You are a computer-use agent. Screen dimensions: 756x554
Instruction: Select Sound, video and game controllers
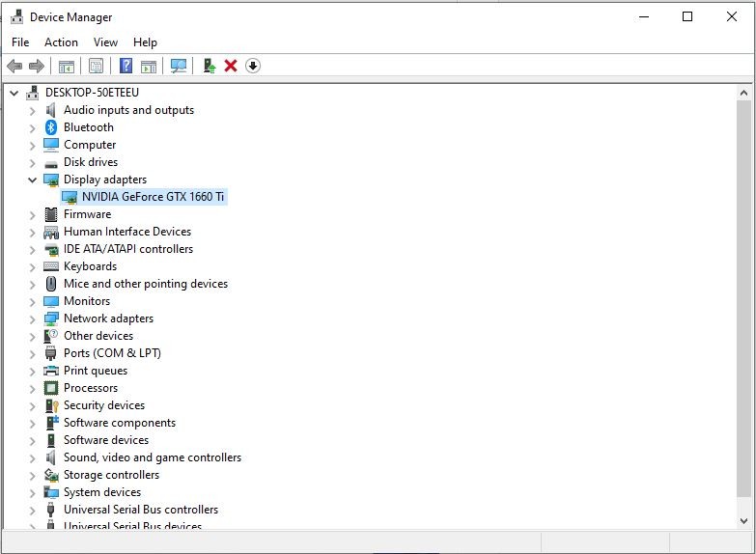[153, 457]
